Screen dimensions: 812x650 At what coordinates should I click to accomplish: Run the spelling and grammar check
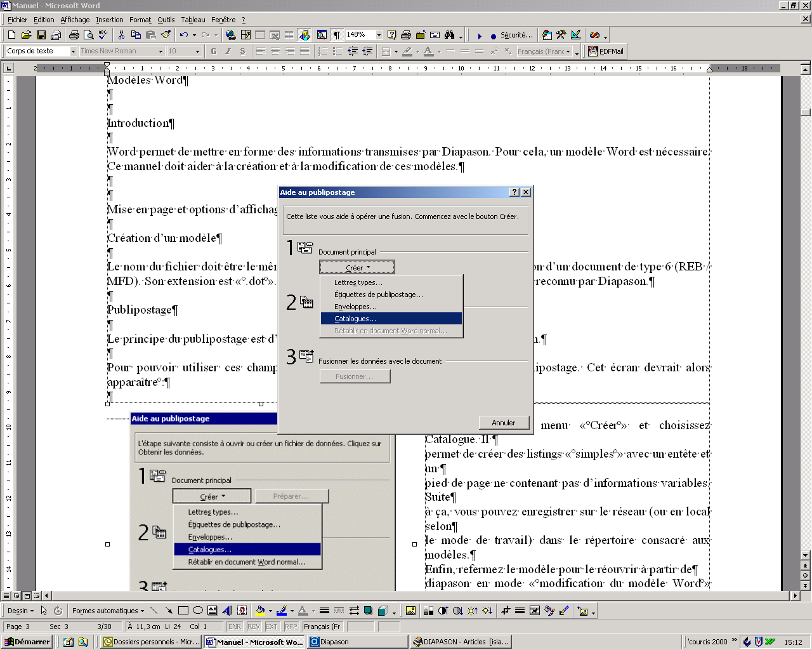102,34
